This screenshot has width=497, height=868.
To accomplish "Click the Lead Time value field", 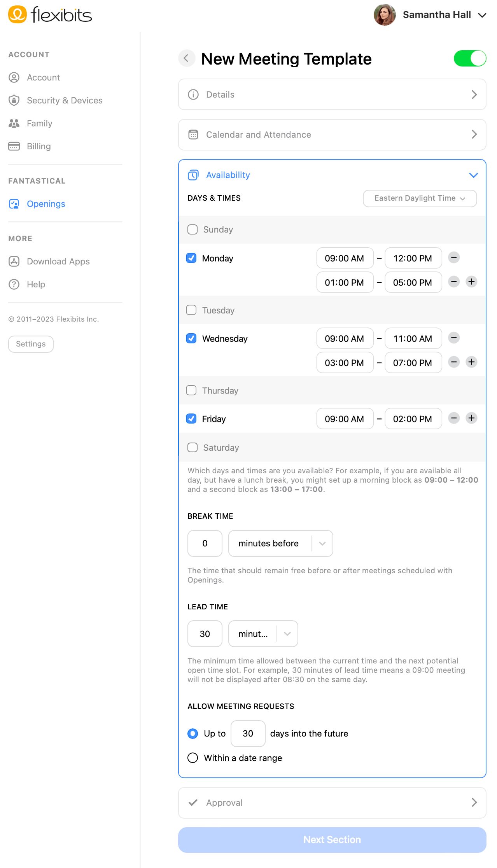I will pos(205,634).
